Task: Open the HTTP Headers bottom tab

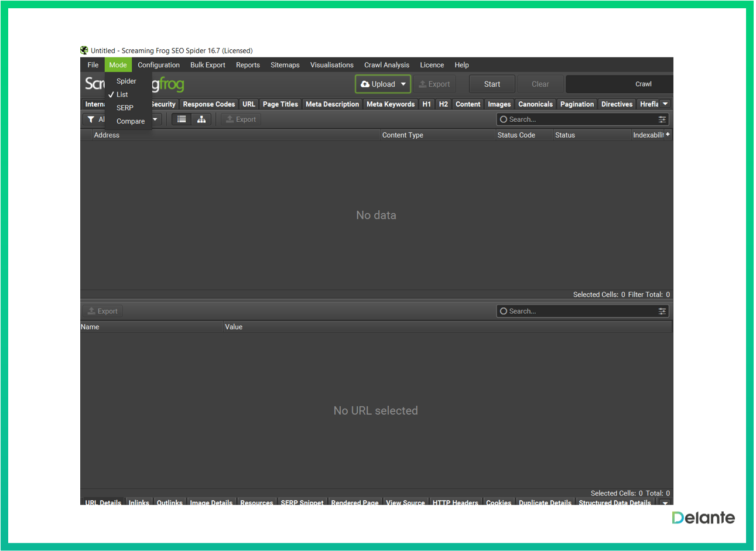Action: [x=456, y=502]
